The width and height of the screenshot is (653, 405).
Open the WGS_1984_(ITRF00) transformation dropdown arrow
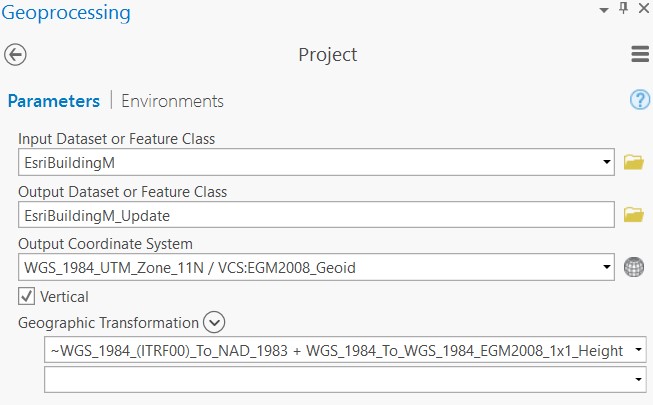[639, 350]
